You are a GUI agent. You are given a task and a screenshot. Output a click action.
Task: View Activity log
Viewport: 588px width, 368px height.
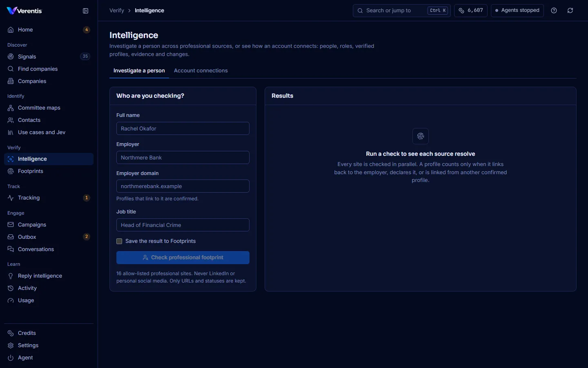click(x=49, y=288)
